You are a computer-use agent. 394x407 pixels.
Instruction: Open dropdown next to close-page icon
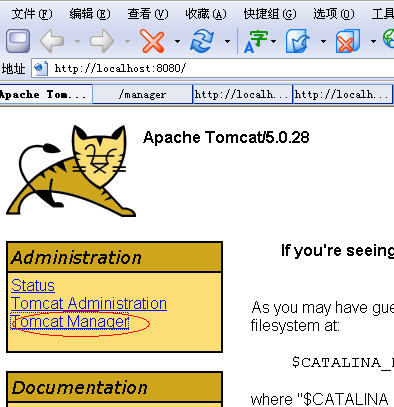374,42
